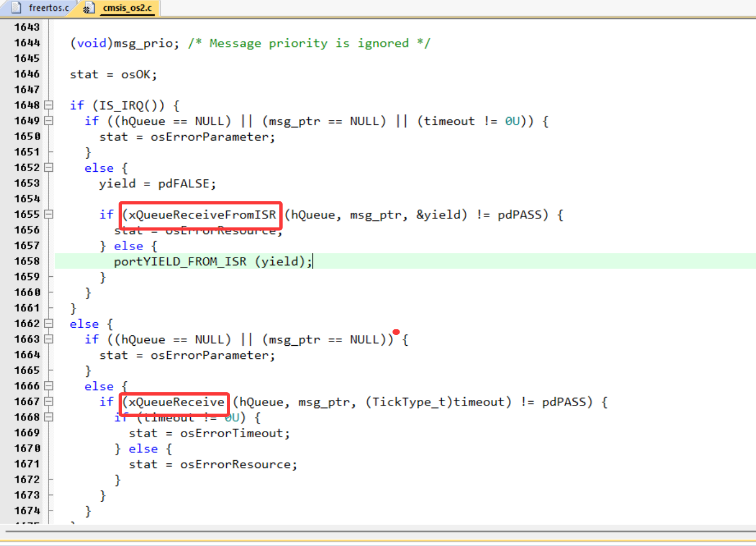Viewport: 756px width, 546px height.
Task: Click line number 1674
Action: click(27, 510)
